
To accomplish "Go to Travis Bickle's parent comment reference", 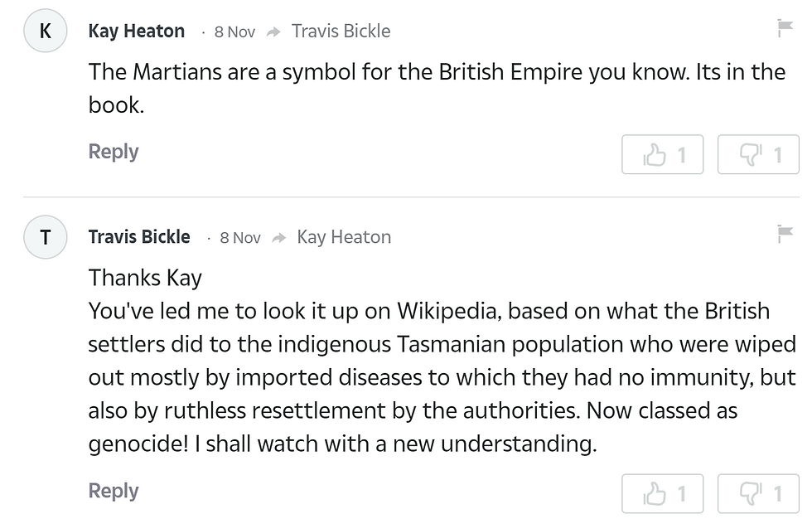I will pos(341,31).
